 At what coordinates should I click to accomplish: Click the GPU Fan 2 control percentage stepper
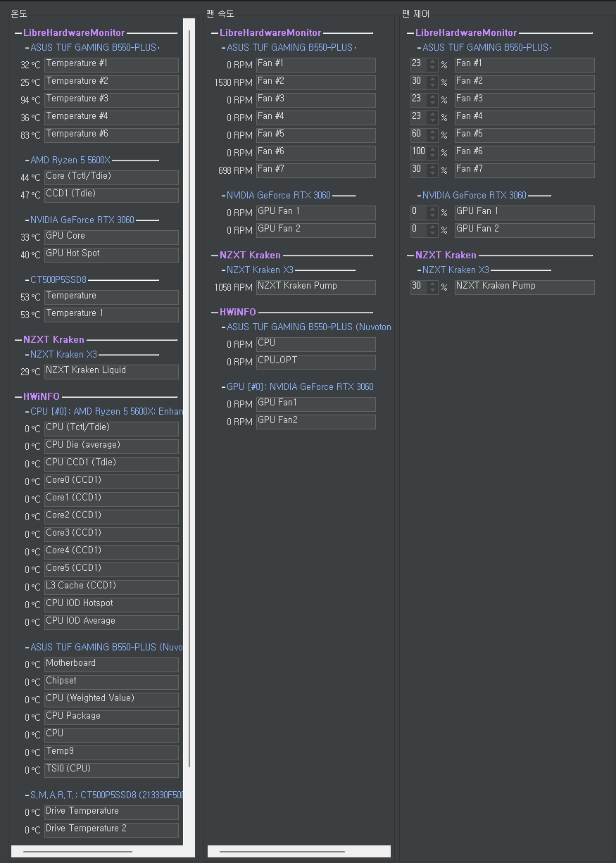click(425, 230)
